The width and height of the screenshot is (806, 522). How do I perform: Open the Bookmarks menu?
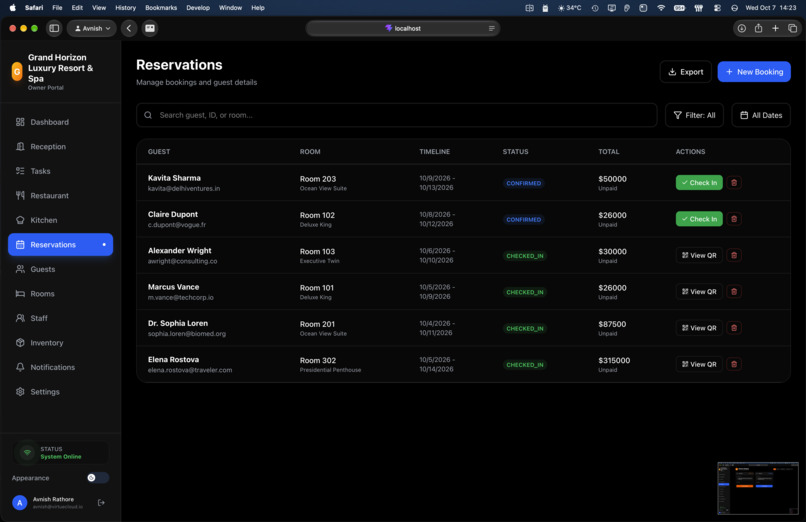click(x=161, y=8)
